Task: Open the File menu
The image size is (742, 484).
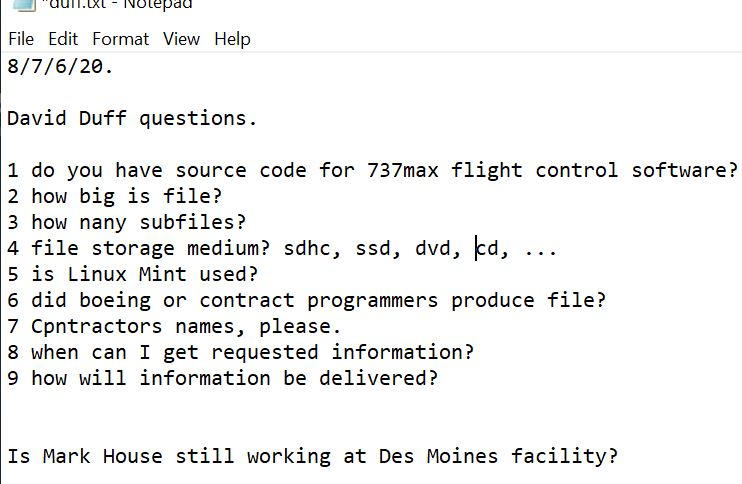Action: (x=21, y=39)
